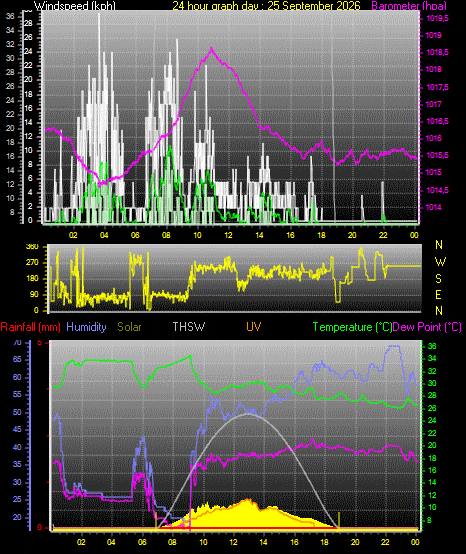Click the yellow solar radiation filled area
The width and height of the screenshot is (466, 554).
coord(247,516)
